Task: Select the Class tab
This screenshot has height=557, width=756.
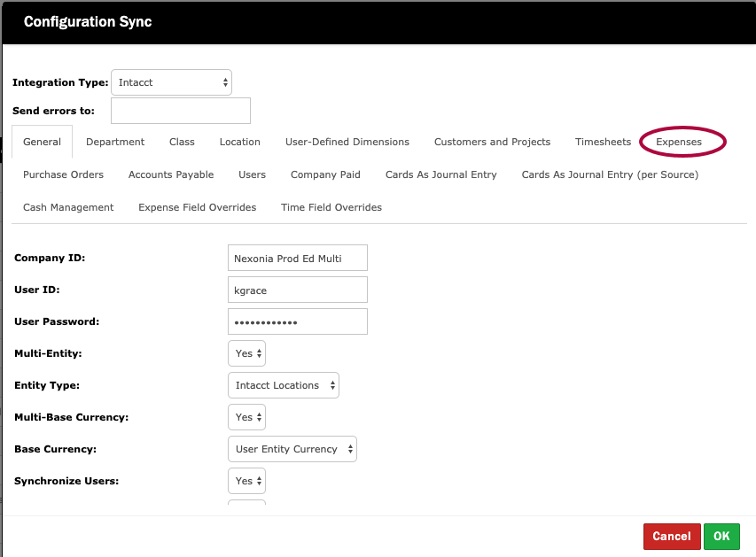Action: click(x=182, y=142)
